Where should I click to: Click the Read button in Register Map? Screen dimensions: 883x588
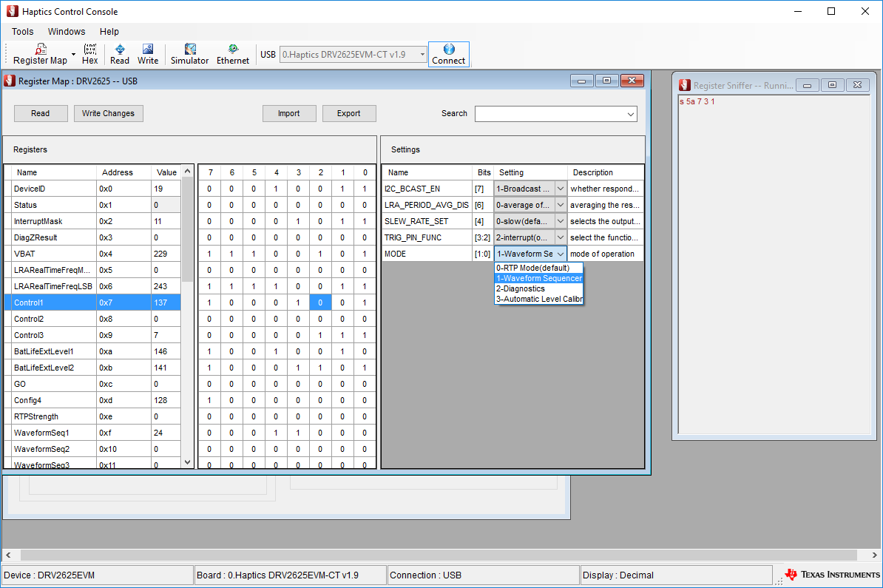pyautogui.click(x=41, y=113)
